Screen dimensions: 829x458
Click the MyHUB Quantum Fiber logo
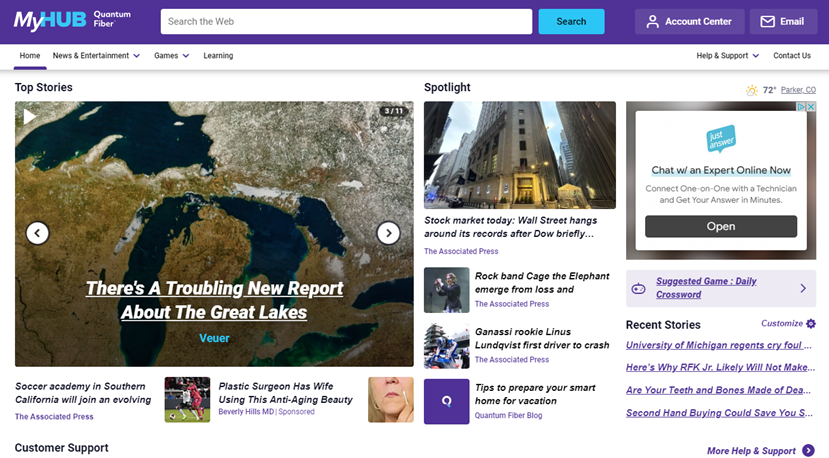(72, 20)
